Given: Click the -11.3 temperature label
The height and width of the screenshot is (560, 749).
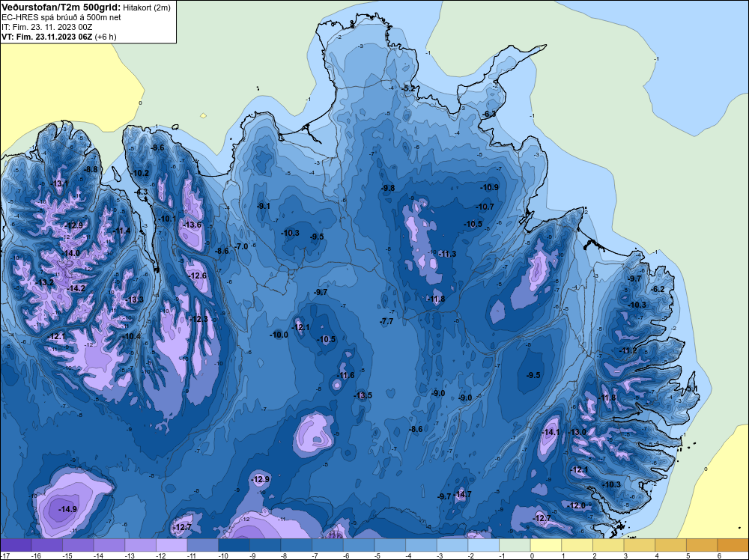Looking at the screenshot, I should point(447,255).
